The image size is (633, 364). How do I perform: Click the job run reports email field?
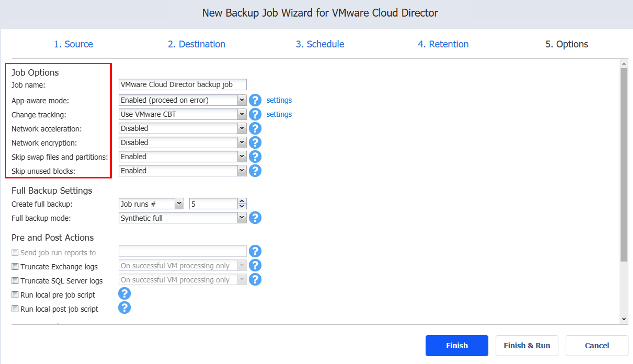pos(183,251)
